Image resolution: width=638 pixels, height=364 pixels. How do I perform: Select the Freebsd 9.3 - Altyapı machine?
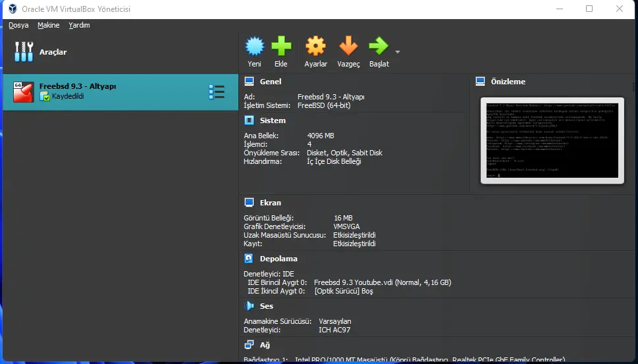pyautogui.click(x=120, y=92)
